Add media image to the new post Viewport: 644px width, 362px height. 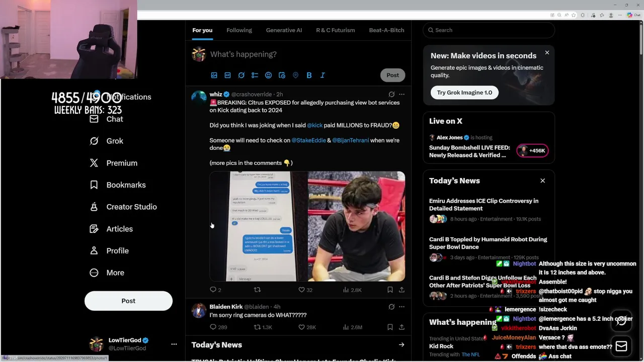pos(214,75)
